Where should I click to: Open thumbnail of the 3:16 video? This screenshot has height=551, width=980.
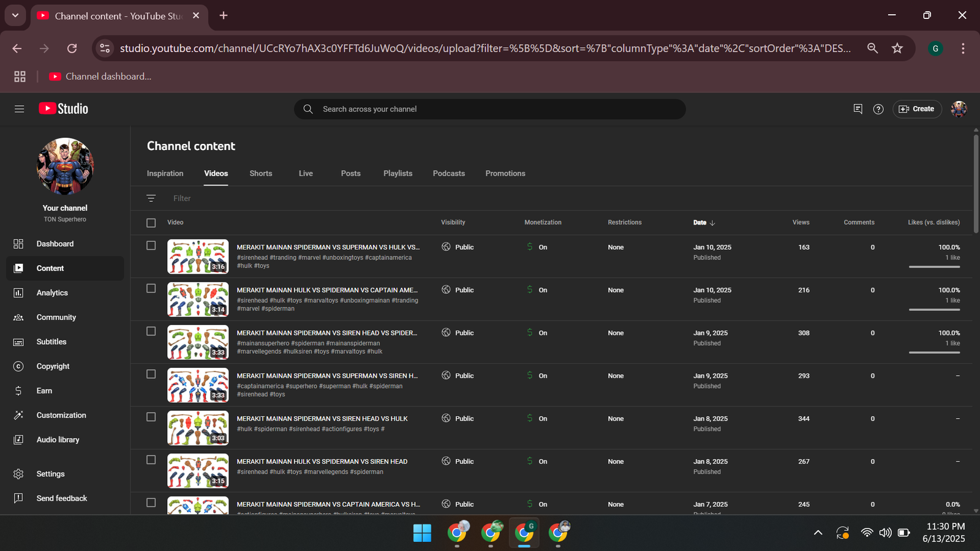click(198, 257)
